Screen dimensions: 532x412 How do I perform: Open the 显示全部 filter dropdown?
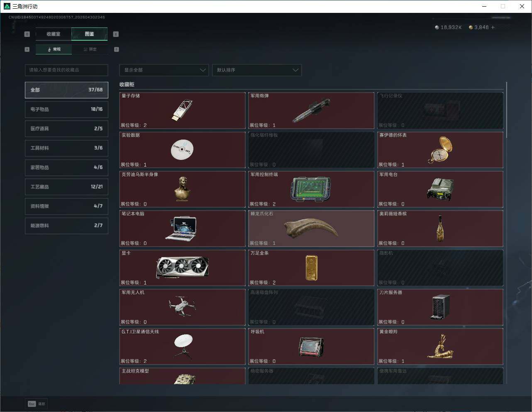tap(164, 70)
